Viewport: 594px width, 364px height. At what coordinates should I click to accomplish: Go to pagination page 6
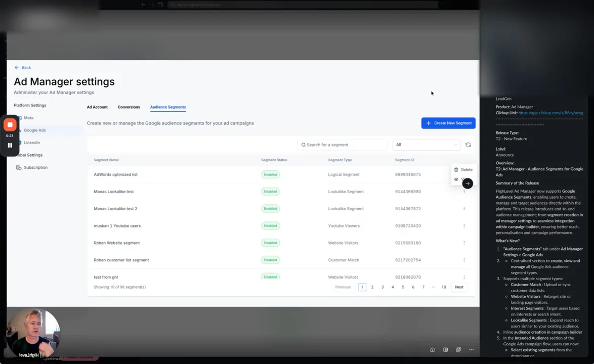pos(413,287)
